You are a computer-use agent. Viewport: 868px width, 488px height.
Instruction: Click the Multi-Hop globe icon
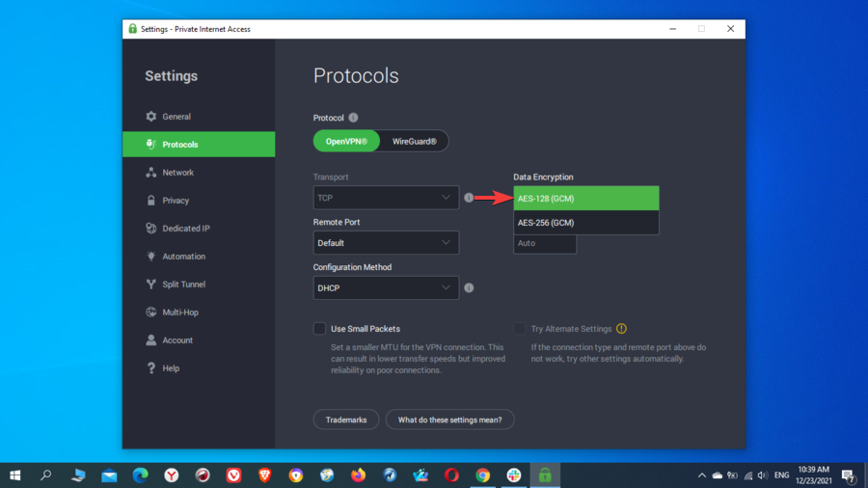[151, 312]
